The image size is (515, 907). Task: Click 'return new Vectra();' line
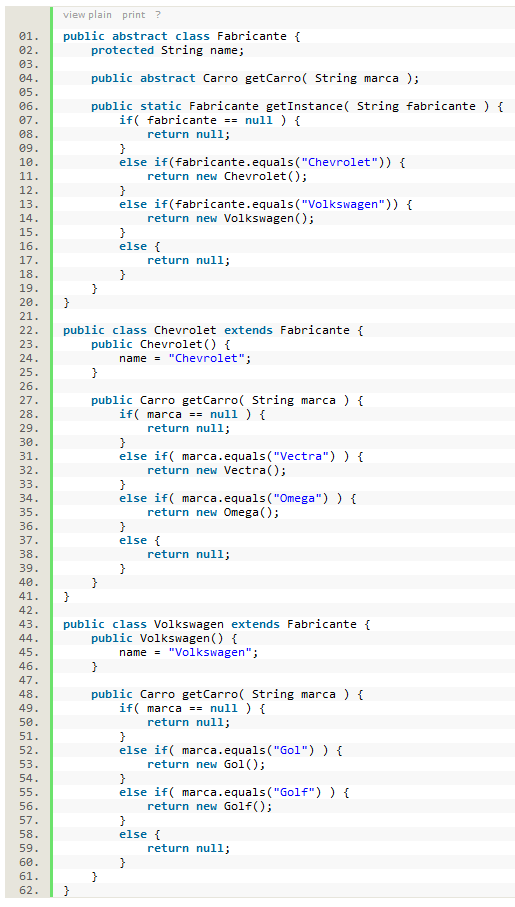217,470
